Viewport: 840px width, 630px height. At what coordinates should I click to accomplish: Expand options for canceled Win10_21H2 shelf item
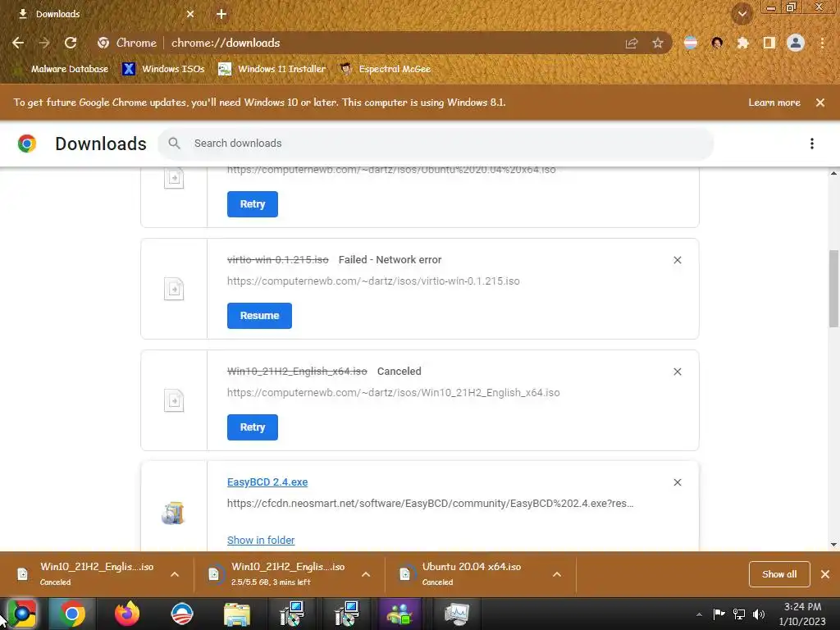(175, 574)
